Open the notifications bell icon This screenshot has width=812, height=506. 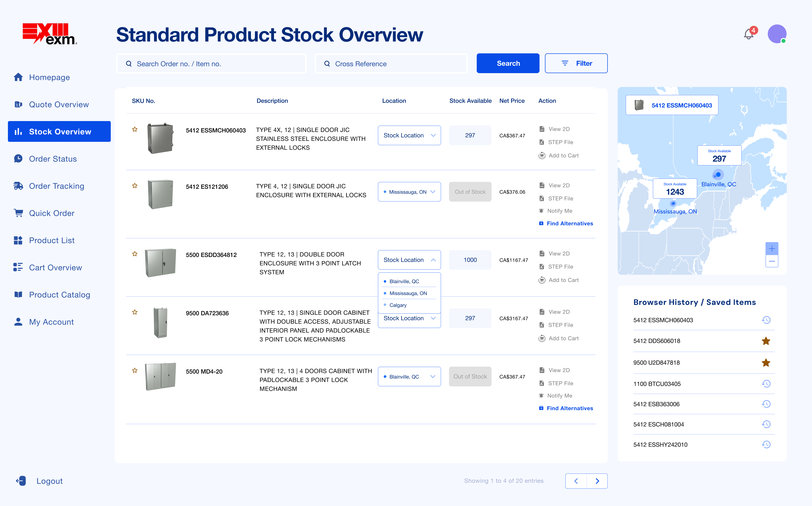tap(749, 34)
